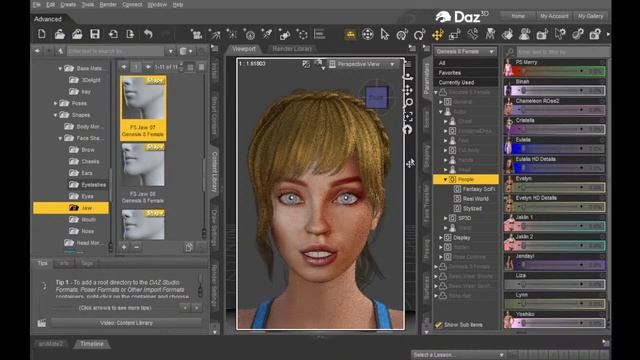The width and height of the screenshot is (640, 360).
Task: Select the Surface Selection tool
Action: [507, 35]
